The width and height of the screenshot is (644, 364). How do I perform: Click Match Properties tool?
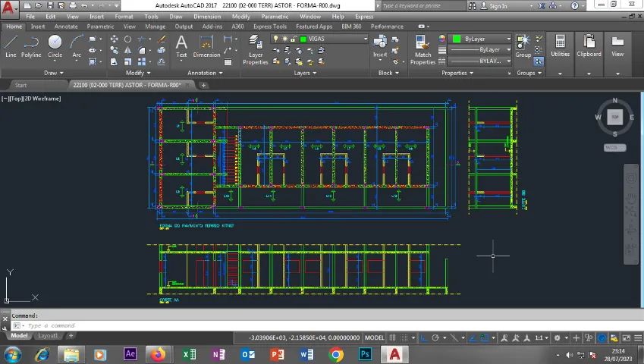point(423,50)
